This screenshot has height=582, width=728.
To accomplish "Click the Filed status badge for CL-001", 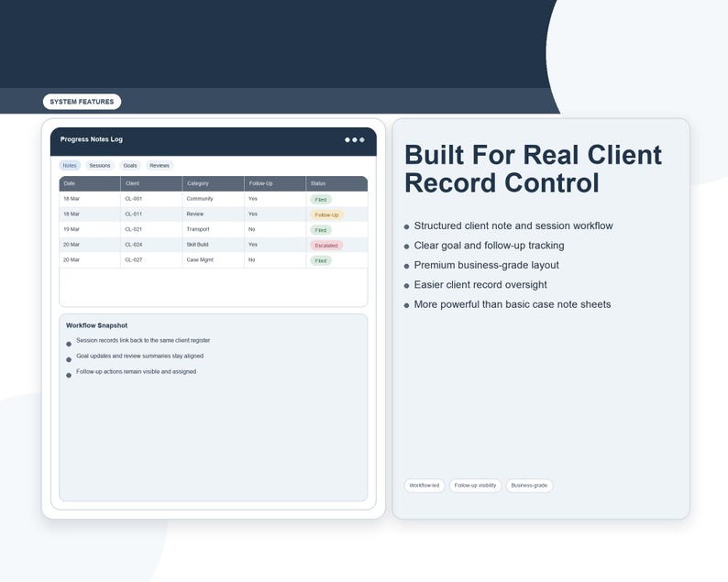I will [321, 200].
